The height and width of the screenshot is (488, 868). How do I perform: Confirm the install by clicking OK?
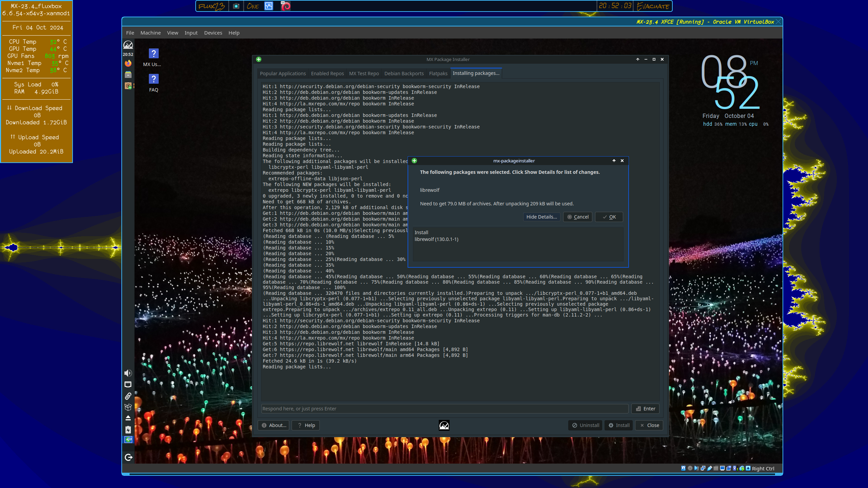[609, 217]
